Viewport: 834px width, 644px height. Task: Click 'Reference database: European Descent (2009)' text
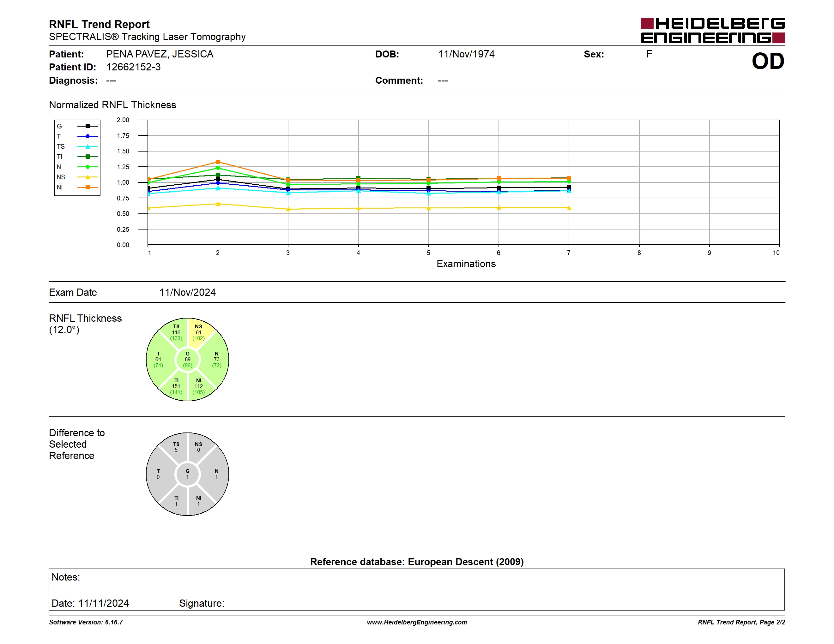(417, 562)
